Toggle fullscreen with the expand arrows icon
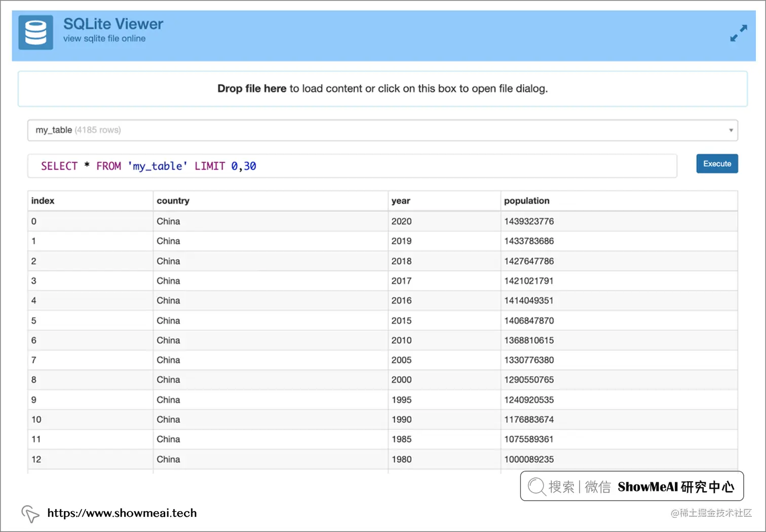The width and height of the screenshot is (766, 532). [738, 33]
